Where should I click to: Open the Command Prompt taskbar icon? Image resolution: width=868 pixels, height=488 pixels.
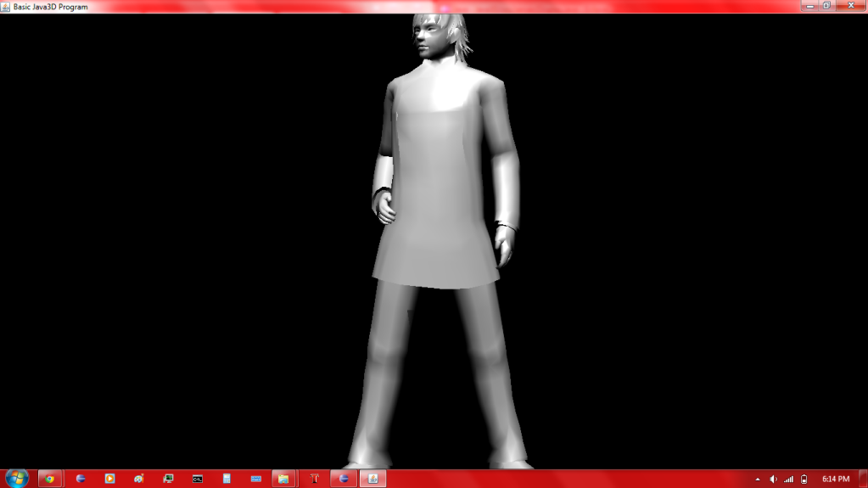pos(198,479)
